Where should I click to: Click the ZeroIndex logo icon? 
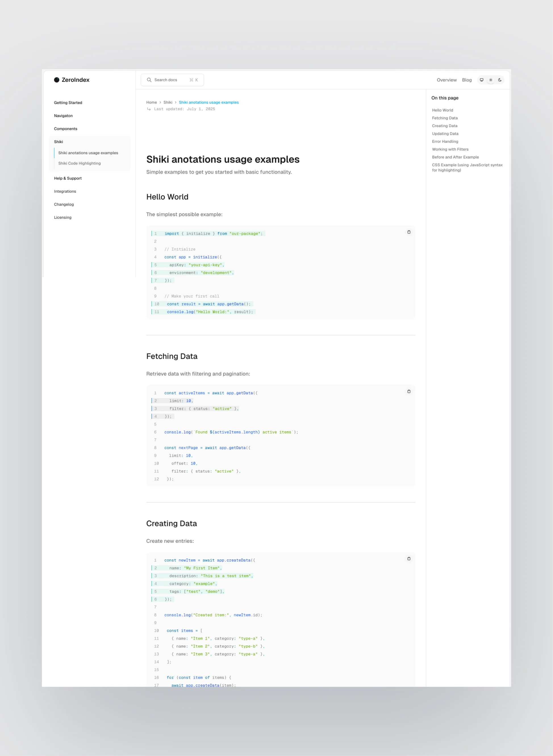point(56,80)
